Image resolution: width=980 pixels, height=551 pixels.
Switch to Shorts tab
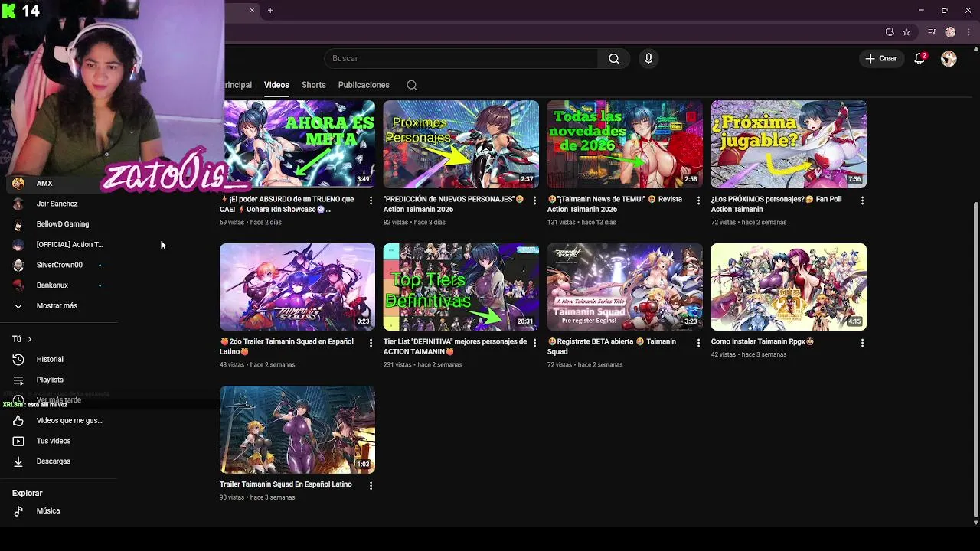pyautogui.click(x=313, y=85)
